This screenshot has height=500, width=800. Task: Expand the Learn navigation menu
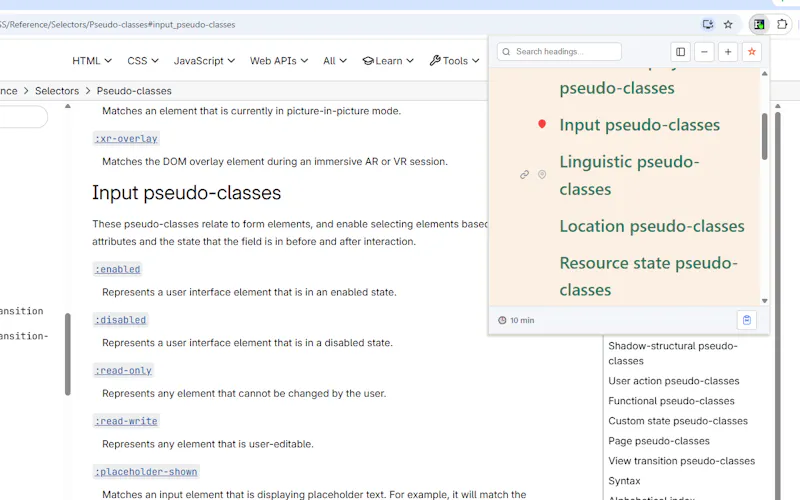(x=388, y=61)
